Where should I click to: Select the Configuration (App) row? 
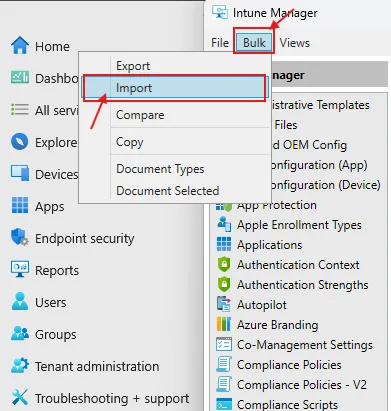(x=320, y=165)
